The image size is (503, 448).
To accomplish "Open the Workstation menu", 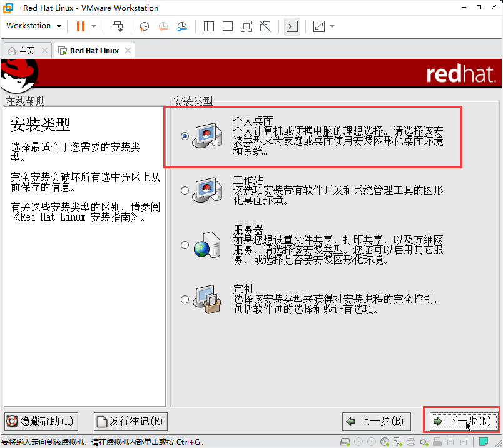I will point(34,26).
